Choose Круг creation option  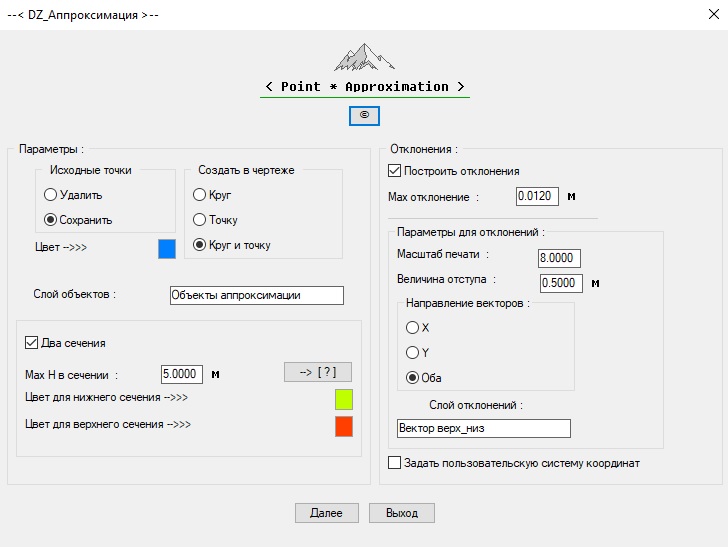pos(200,195)
